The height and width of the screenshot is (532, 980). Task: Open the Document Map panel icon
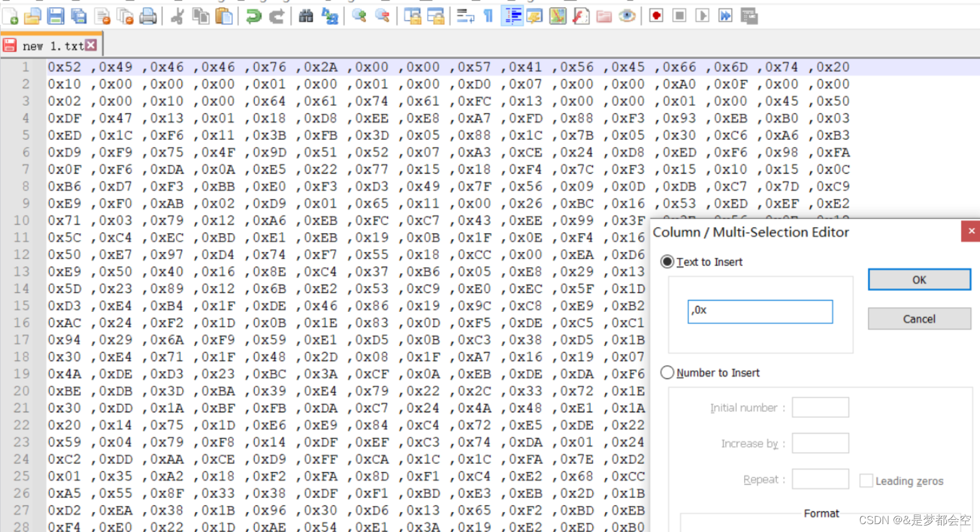[558, 16]
